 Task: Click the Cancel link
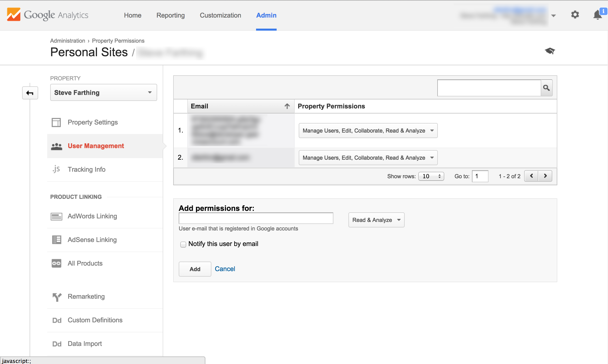[225, 269]
